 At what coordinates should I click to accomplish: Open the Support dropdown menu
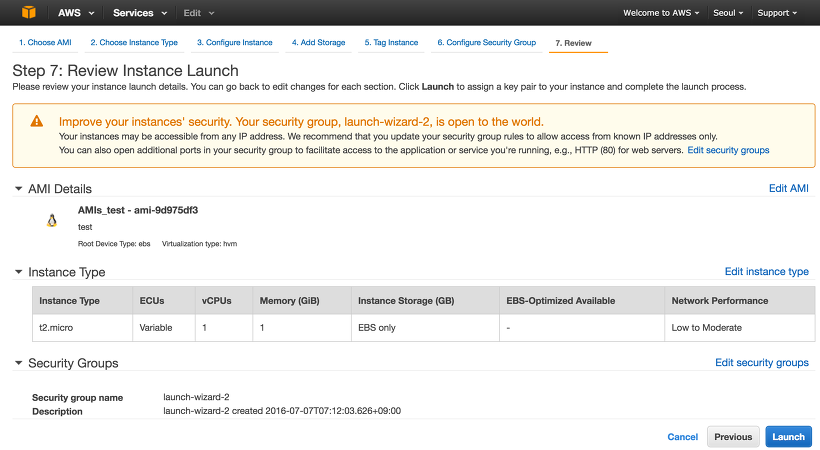(x=777, y=13)
